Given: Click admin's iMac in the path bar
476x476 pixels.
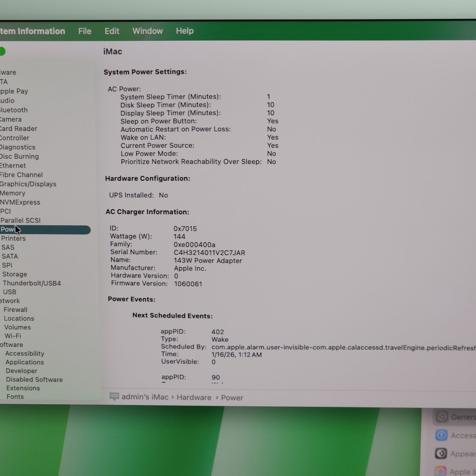Looking at the screenshot, I should pyautogui.click(x=145, y=397).
